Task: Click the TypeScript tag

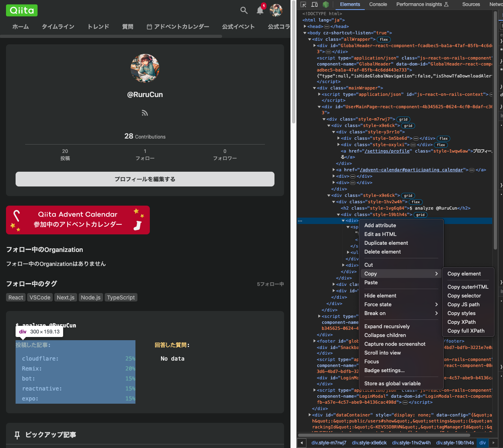Action: pyautogui.click(x=121, y=297)
